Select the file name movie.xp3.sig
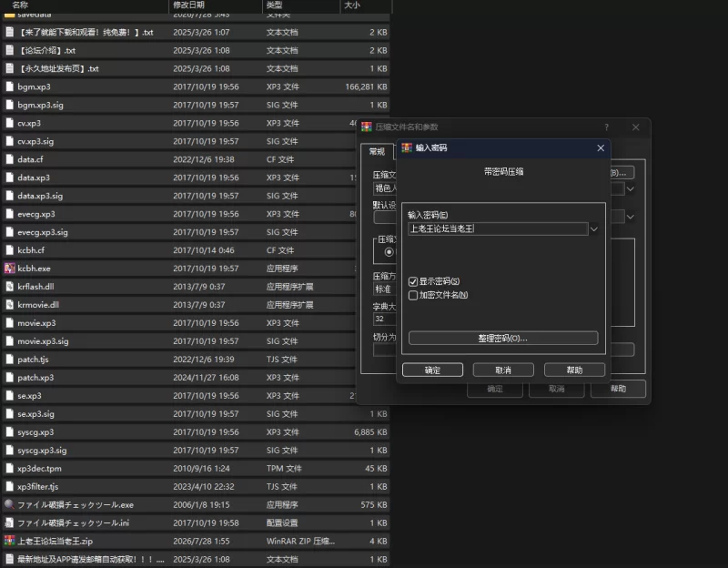Image resolution: width=728 pixels, height=568 pixels. point(43,341)
